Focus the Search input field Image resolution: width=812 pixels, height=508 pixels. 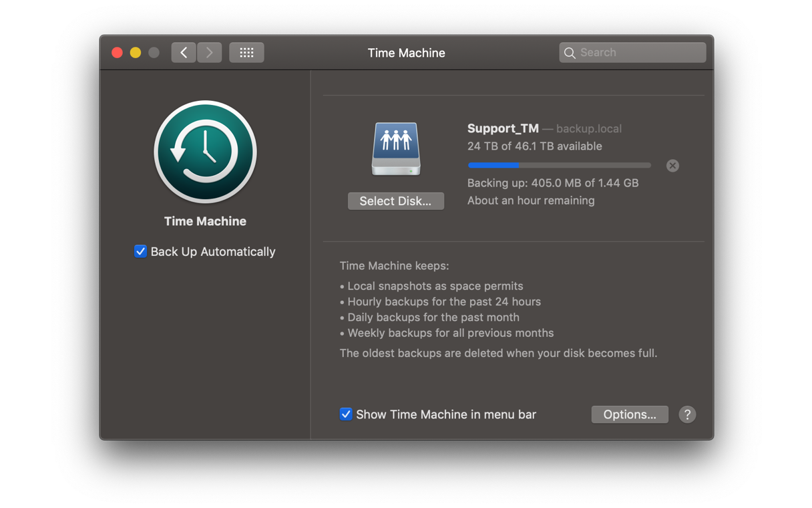[x=632, y=52]
